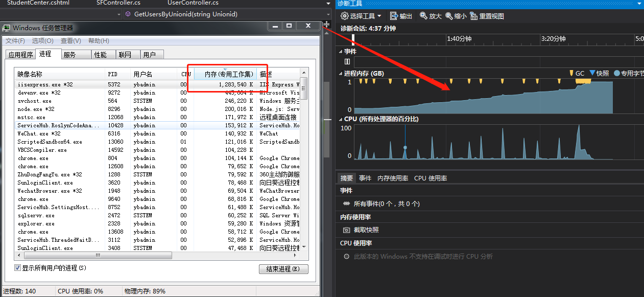Viewport: 644px width, 297px height.
Task: Sort by PID column header
Action: coord(118,74)
